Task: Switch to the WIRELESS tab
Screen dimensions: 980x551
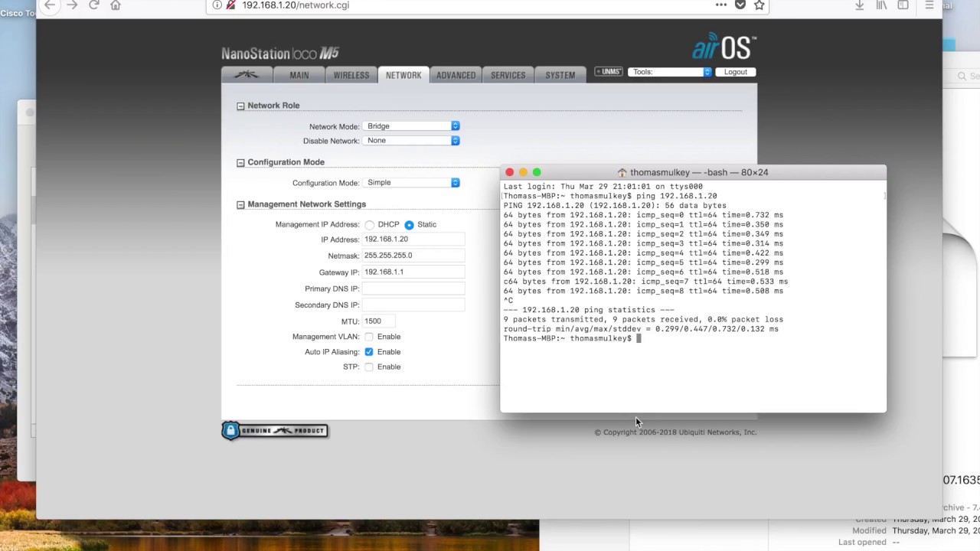Action: point(351,75)
